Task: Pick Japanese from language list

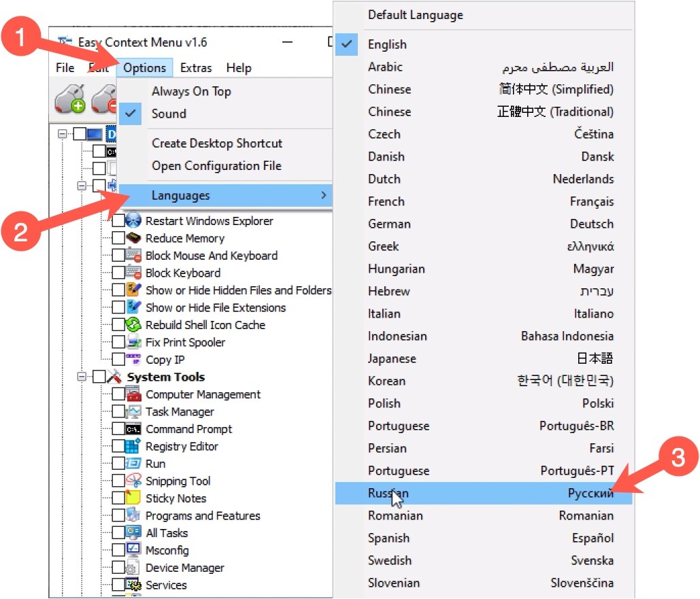Action: tap(484, 358)
